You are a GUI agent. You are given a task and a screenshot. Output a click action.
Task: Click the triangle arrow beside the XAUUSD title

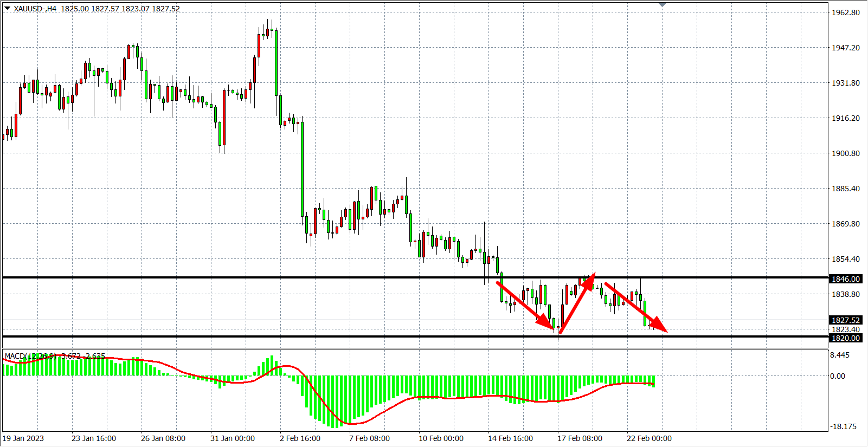(7, 8)
